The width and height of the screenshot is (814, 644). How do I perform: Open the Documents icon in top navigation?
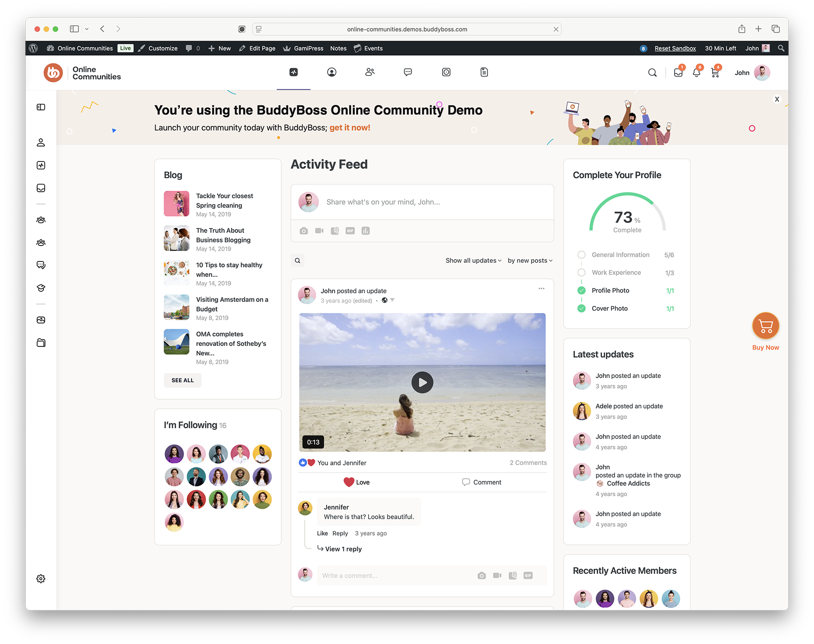click(484, 72)
